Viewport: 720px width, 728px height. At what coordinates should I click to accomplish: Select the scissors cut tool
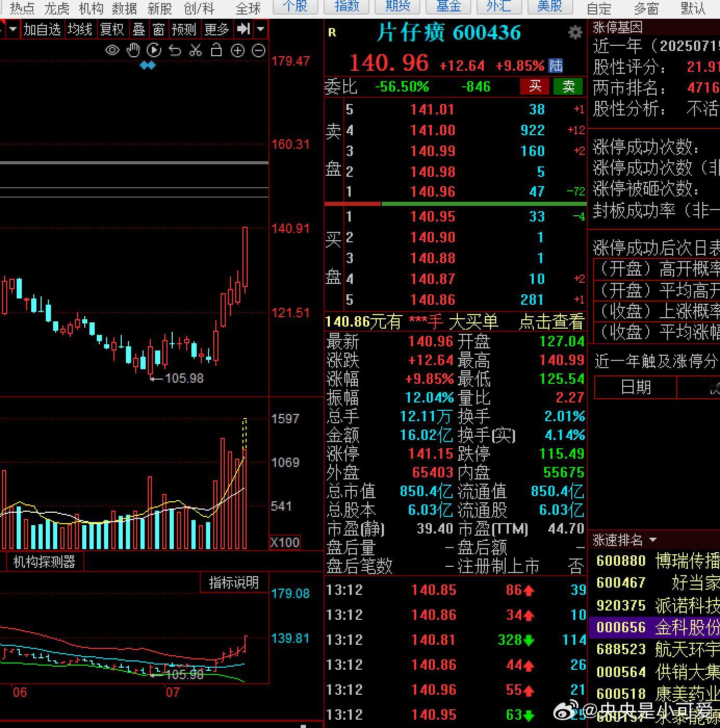196,50
